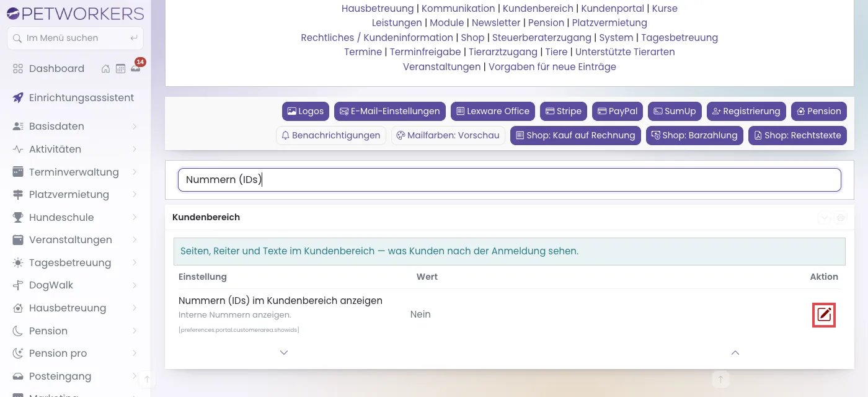Expand the Platzvermietung menu chevron
Screen dimensions: 868x397
(x=135, y=195)
